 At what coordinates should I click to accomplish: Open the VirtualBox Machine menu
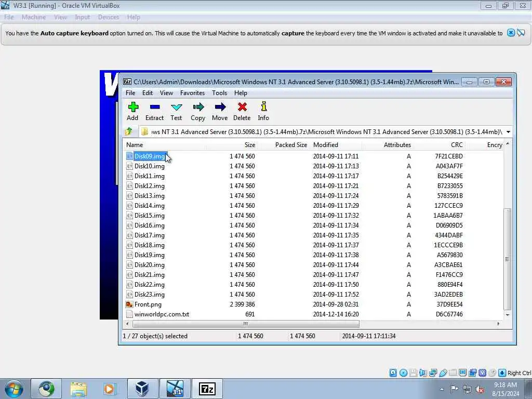(x=34, y=17)
